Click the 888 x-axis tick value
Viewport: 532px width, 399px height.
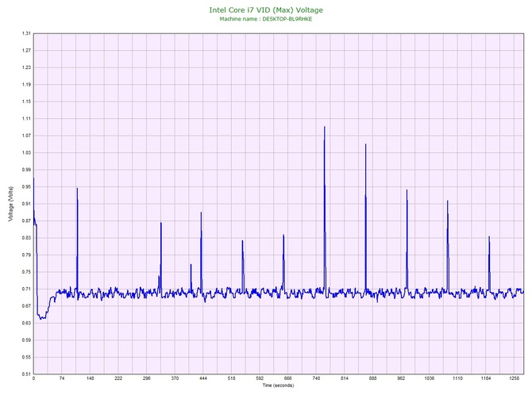point(373,378)
